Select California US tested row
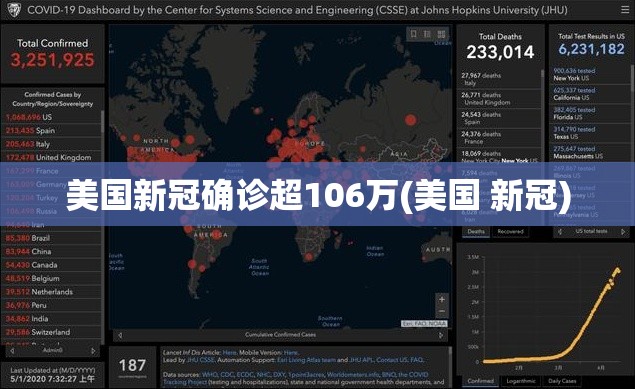The height and width of the screenshot is (389, 635). pyautogui.click(x=590, y=94)
